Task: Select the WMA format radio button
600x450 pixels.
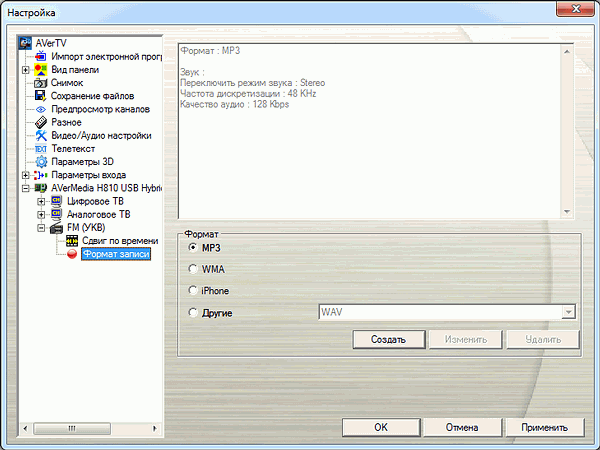Action: coord(193,269)
